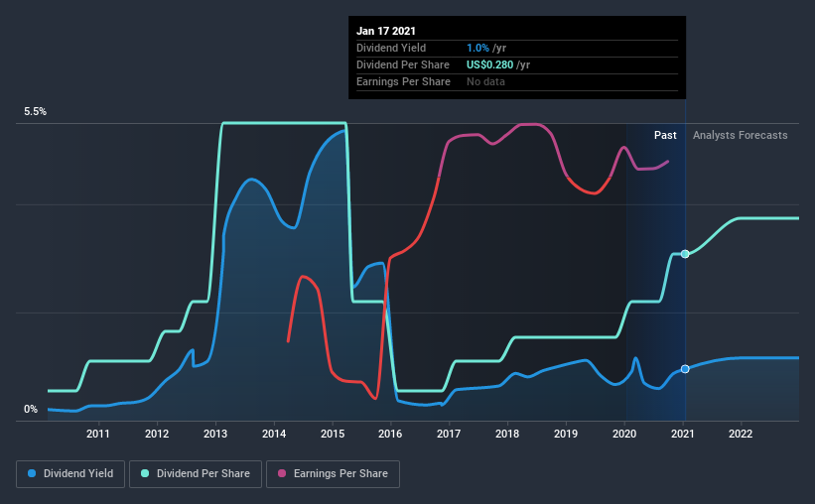This screenshot has height=504, width=815.
Task: Select the Dividend Per Share data point marker
Action: [x=685, y=254]
